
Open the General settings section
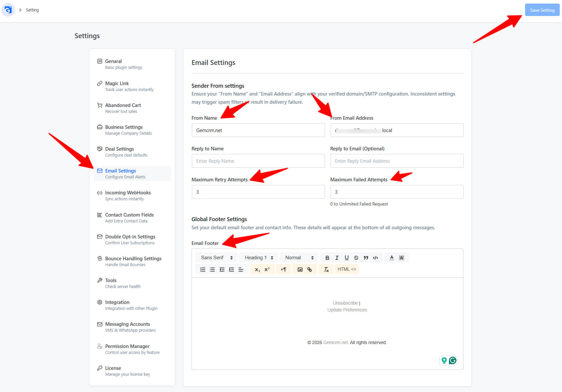click(132, 64)
